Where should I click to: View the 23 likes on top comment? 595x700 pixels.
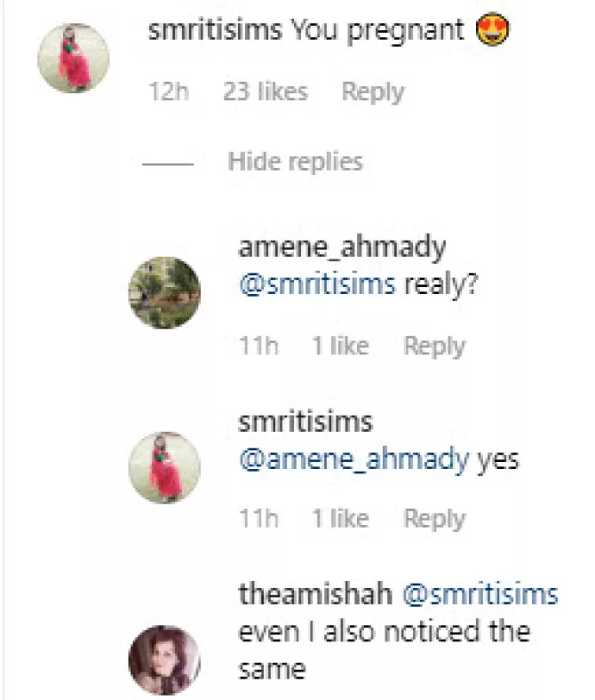[x=266, y=92]
